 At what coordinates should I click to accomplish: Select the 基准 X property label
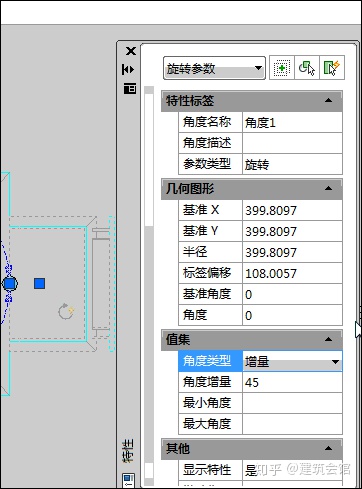210,210
